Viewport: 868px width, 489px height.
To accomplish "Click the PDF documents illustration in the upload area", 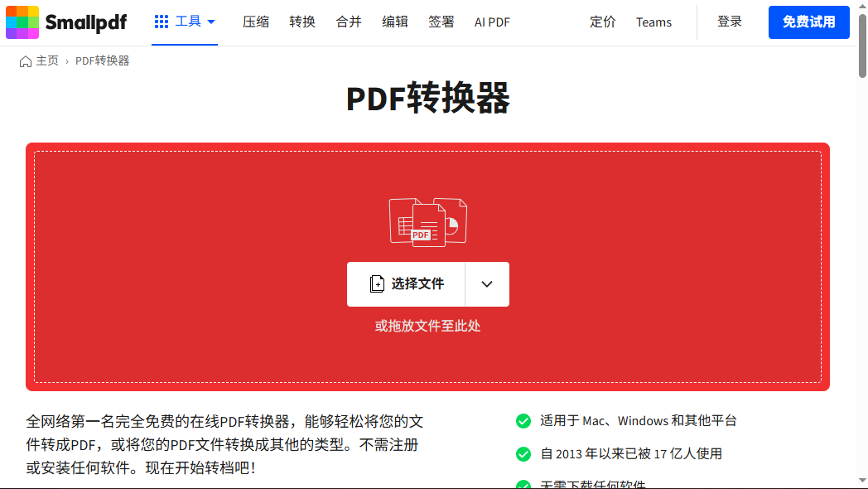I will [428, 221].
